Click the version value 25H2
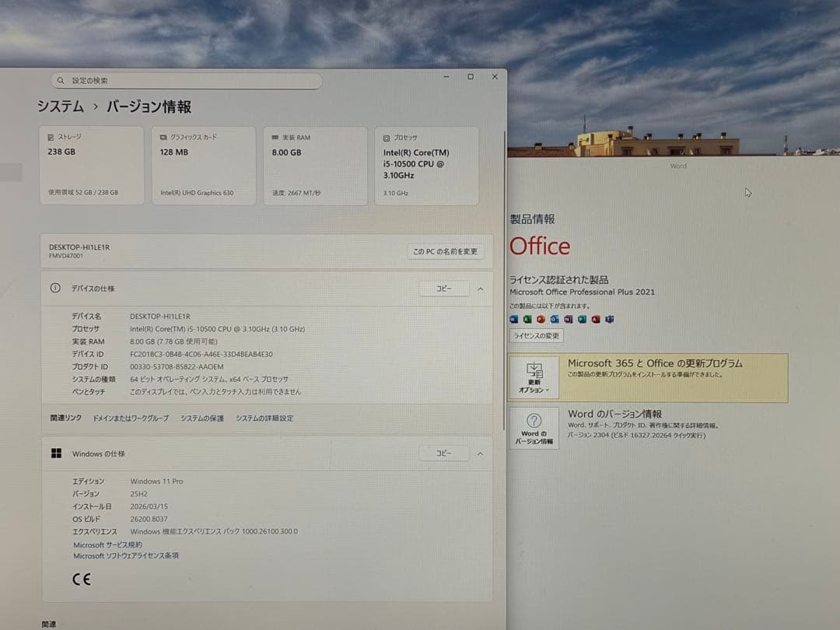This screenshot has width=840, height=630. click(138, 494)
